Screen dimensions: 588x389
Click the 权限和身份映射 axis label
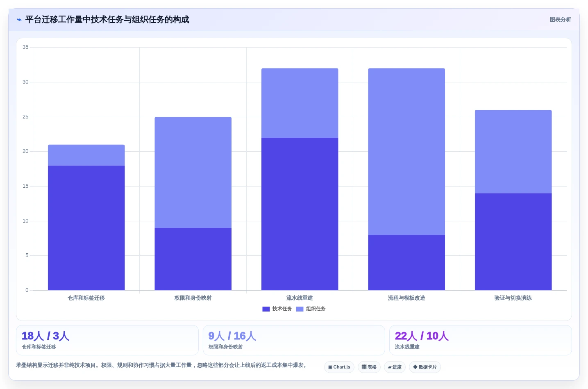point(193,298)
